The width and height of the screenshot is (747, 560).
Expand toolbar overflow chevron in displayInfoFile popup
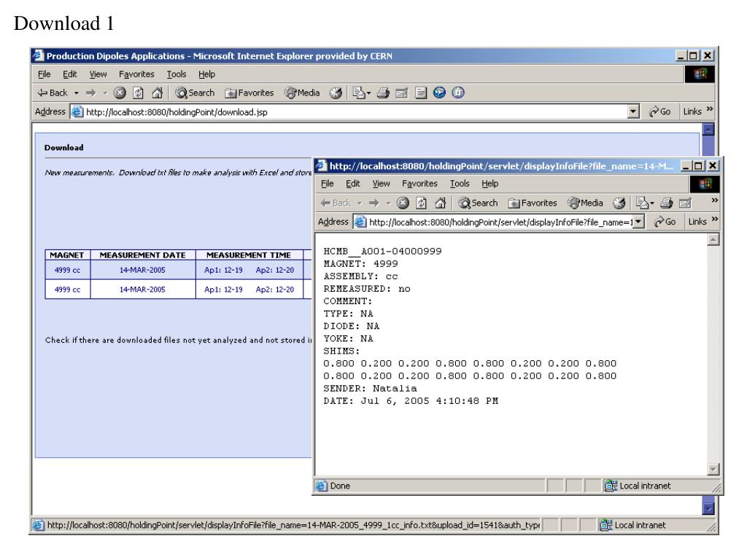pyautogui.click(x=714, y=201)
